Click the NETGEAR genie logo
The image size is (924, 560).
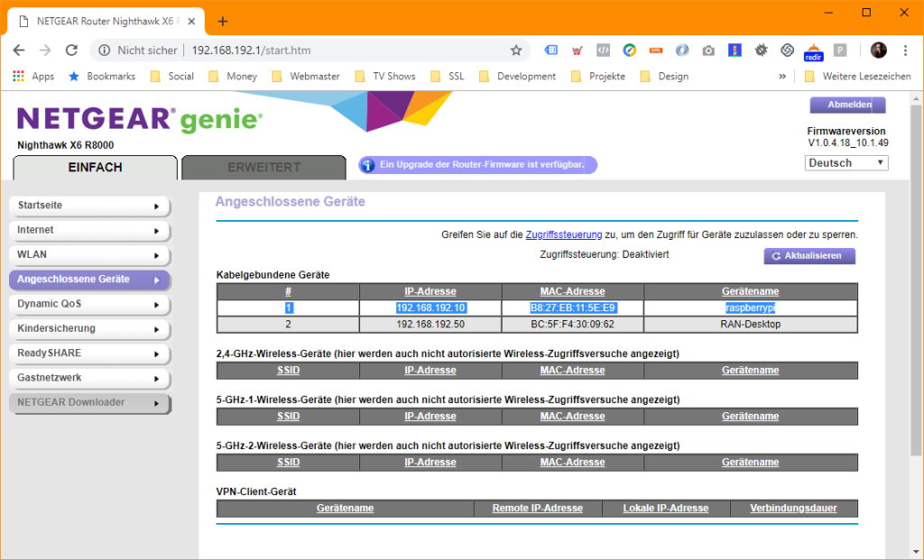[x=140, y=120]
